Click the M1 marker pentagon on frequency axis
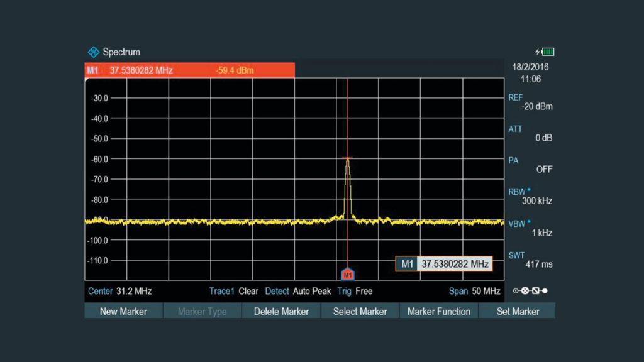Image resolution: width=644 pixels, height=362 pixels. (x=348, y=274)
